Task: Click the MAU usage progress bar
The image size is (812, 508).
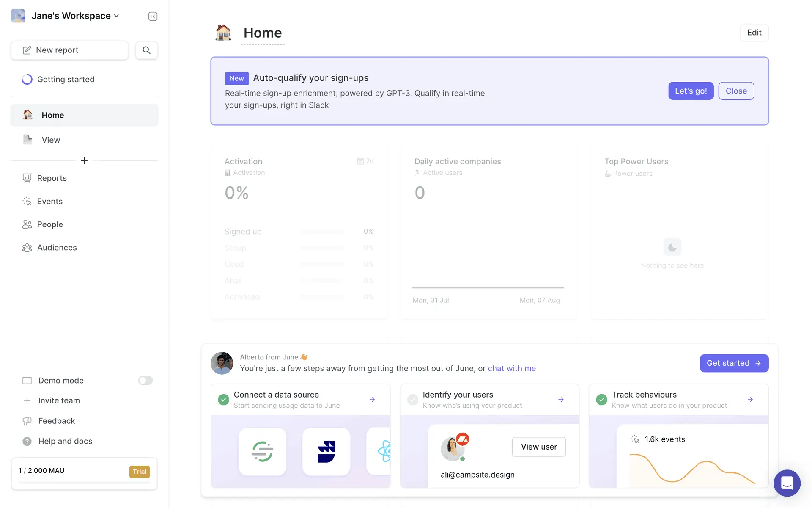Action: click(x=84, y=482)
